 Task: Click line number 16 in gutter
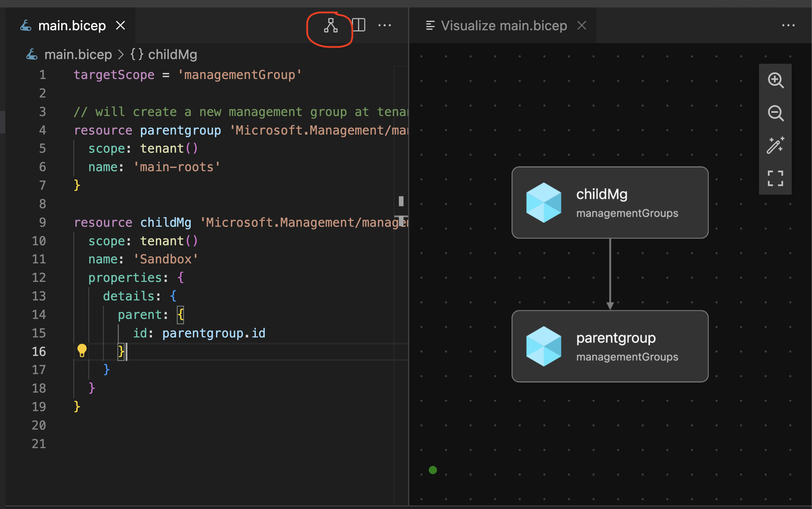pyautogui.click(x=39, y=352)
